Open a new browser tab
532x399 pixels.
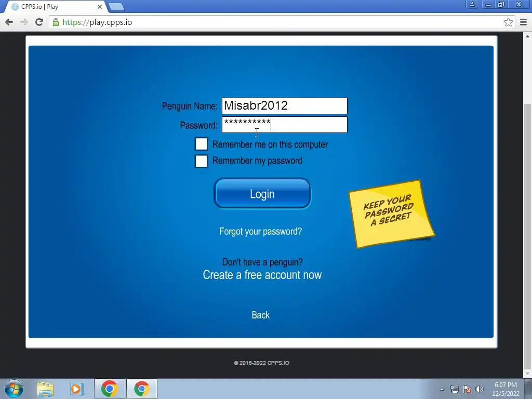(116, 7)
